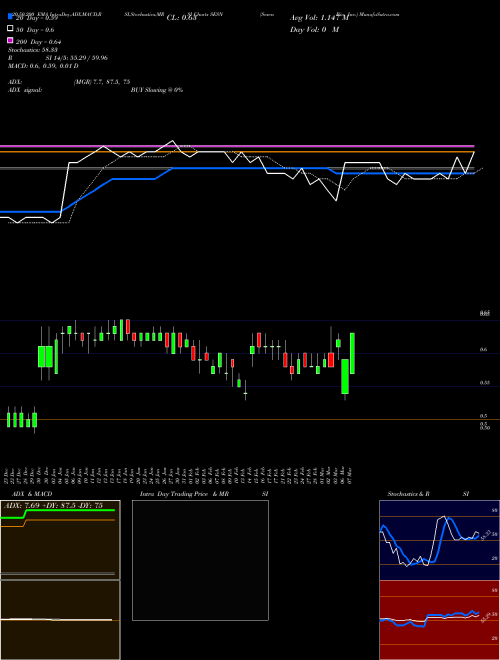Click the 'SI 14/3: 55.29 / 59.96' value
Screen dimensions: 500x660
point(77,58)
